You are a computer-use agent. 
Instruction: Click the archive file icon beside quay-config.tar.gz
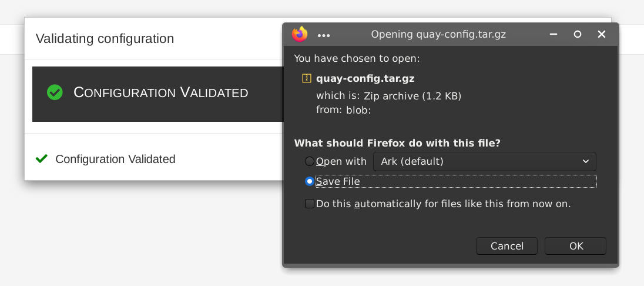pyautogui.click(x=306, y=78)
